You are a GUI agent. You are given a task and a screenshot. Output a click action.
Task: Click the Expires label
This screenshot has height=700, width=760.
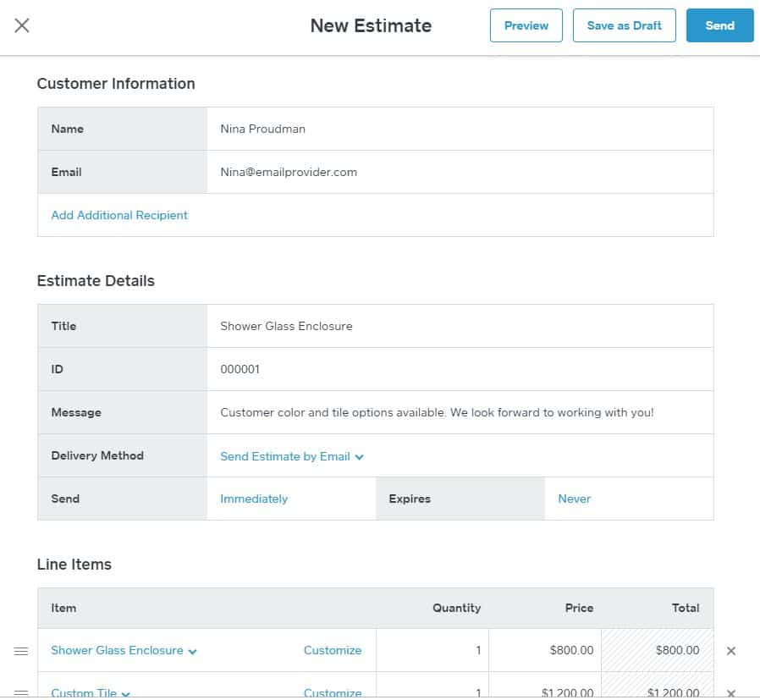(410, 499)
